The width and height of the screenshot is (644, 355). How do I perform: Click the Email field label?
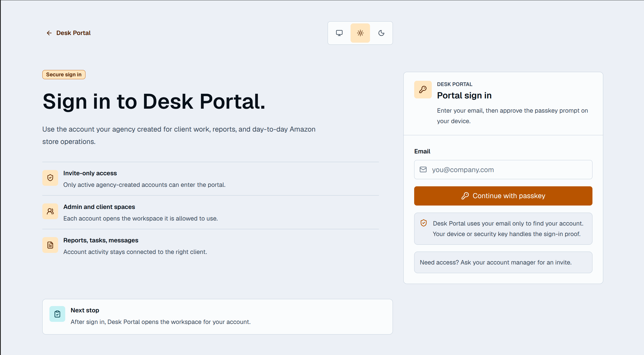pyautogui.click(x=422, y=151)
